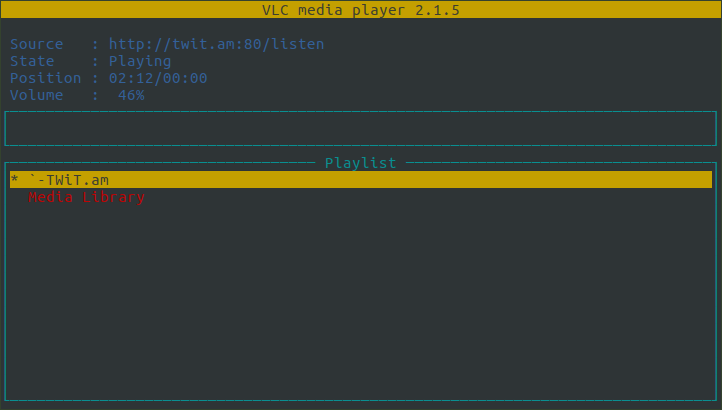This screenshot has height=410, width=722.
Task: Click the VLC media player title bar
Action: click(x=361, y=10)
